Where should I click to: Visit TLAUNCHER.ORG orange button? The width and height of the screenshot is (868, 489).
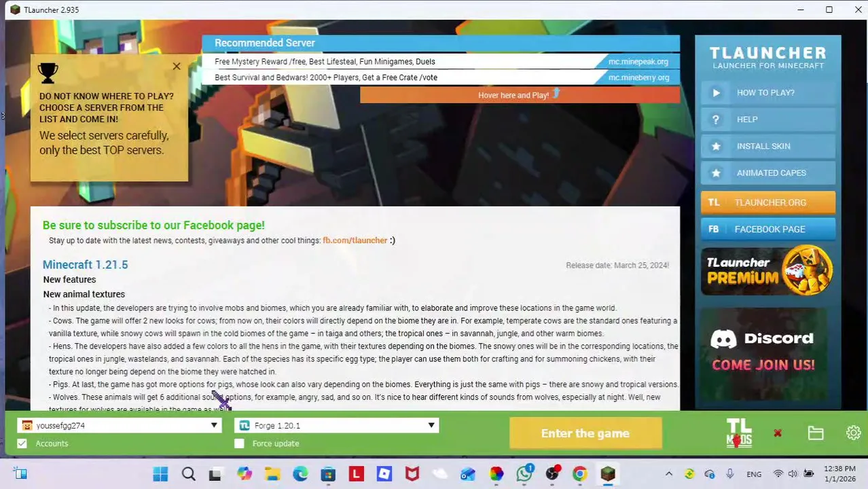(768, 202)
